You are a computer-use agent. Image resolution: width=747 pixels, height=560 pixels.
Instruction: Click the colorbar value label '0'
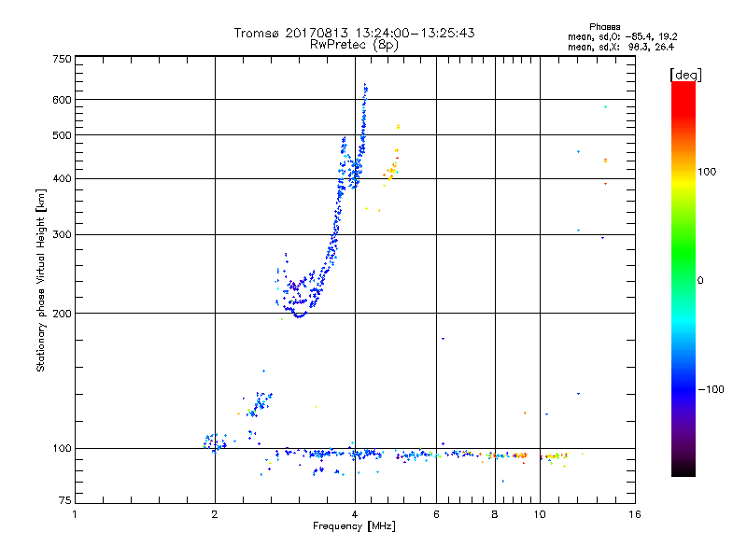coord(700,281)
